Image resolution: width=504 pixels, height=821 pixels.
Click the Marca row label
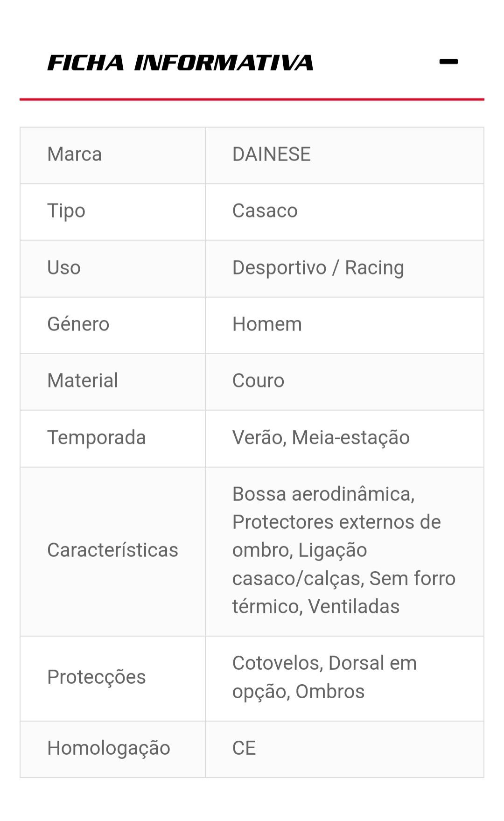coord(75,154)
